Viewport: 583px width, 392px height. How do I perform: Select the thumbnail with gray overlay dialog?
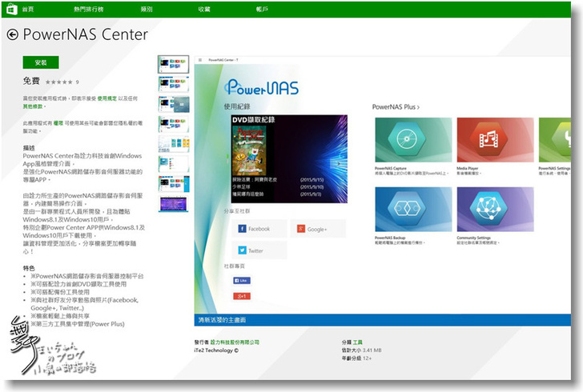173,104
